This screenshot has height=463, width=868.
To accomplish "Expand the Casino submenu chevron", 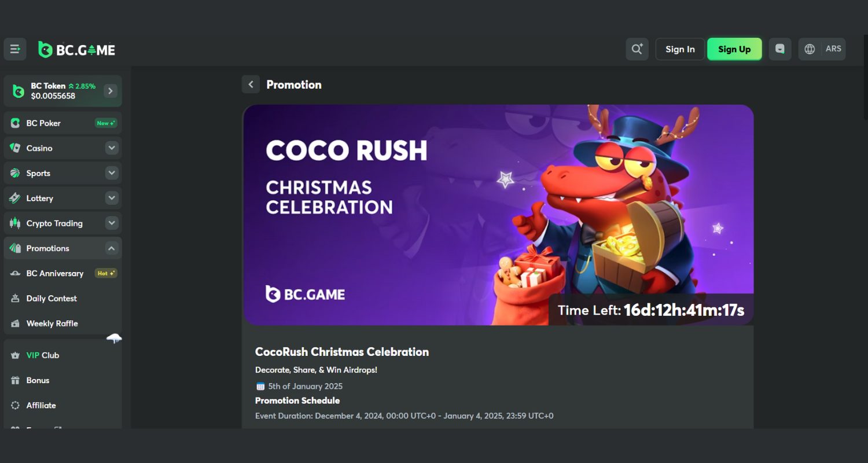I will (112, 148).
